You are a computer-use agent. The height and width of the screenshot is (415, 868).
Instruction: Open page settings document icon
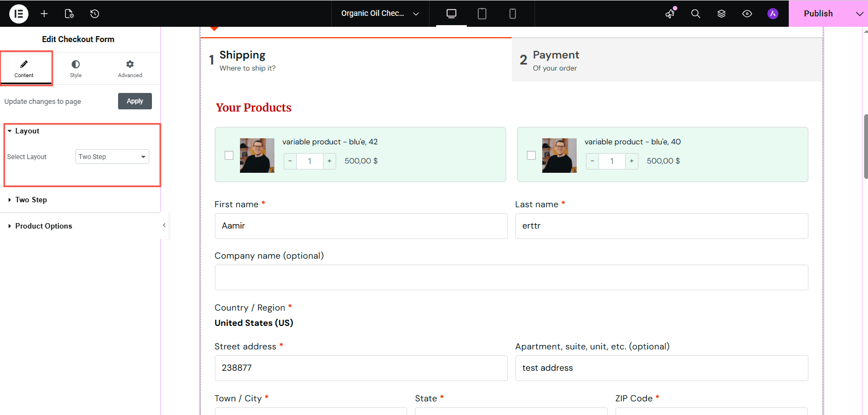click(x=69, y=14)
